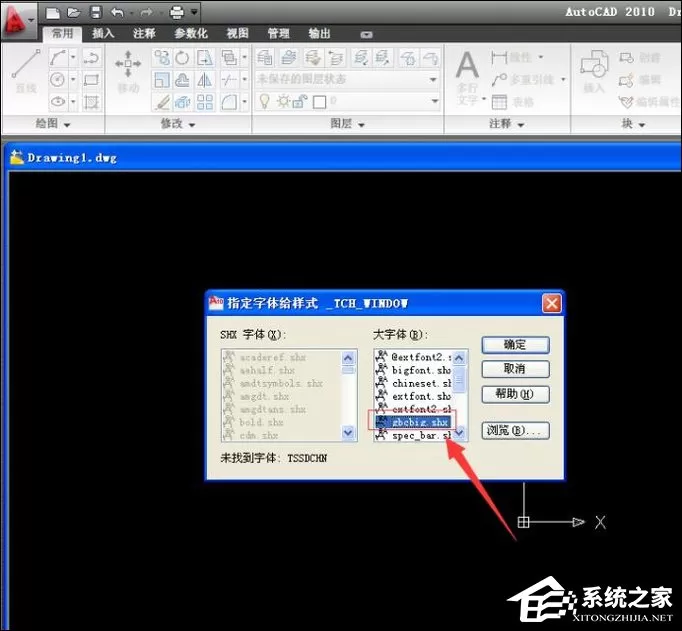Toggle layer lock padlock icon

[x=300, y=102]
